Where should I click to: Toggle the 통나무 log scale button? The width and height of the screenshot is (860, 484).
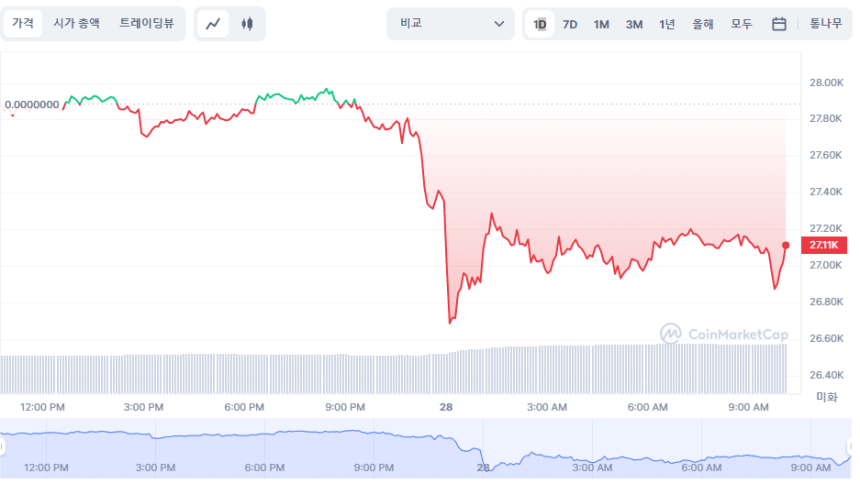[x=826, y=24]
